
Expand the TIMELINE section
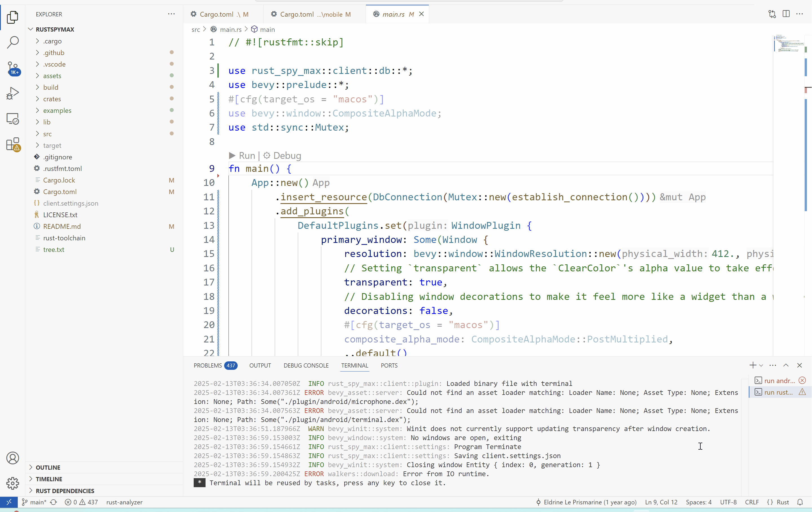pos(105,479)
